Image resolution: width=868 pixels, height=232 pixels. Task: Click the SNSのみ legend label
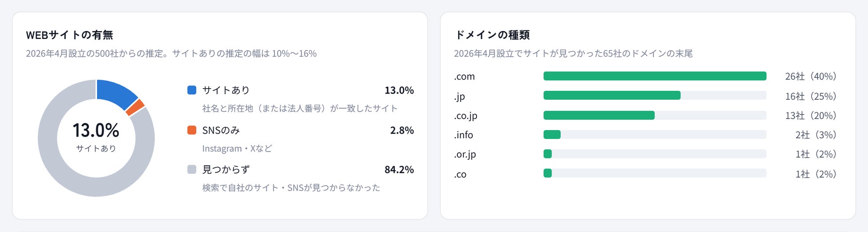pos(221,130)
